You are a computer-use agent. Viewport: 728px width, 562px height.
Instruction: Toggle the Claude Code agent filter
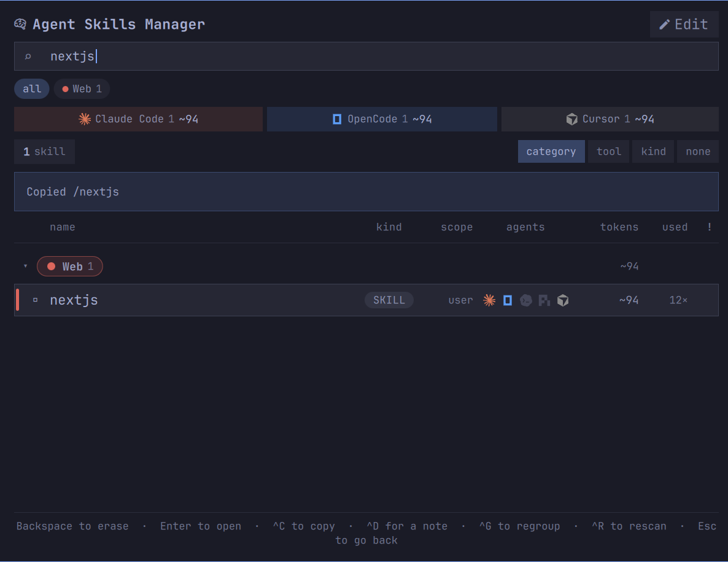[x=138, y=119]
